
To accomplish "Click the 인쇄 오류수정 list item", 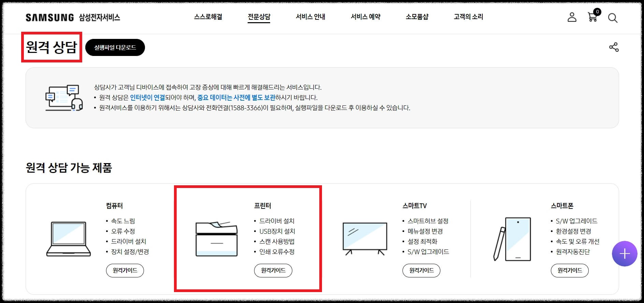I will pos(277,252).
